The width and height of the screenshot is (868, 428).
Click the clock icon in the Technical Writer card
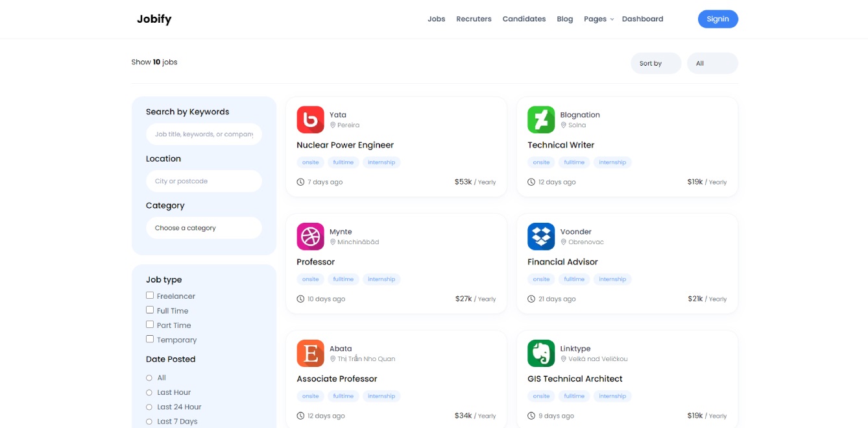pyautogui.click(x=531, y=182)
